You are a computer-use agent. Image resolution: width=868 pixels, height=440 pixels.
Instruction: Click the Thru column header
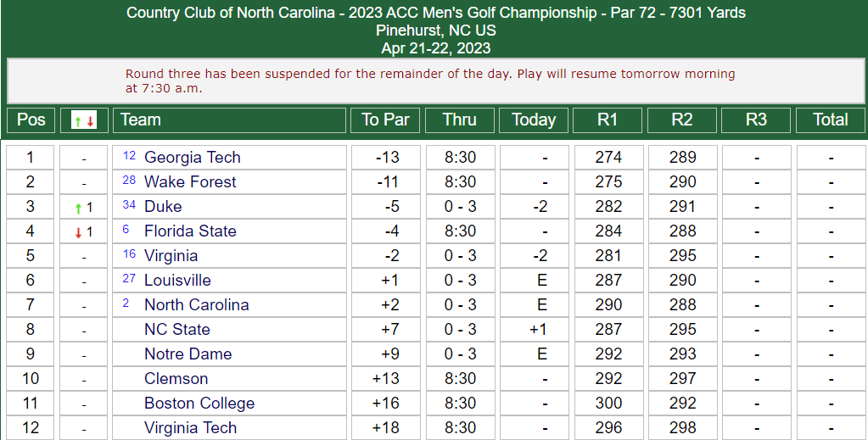click(460, 120)
